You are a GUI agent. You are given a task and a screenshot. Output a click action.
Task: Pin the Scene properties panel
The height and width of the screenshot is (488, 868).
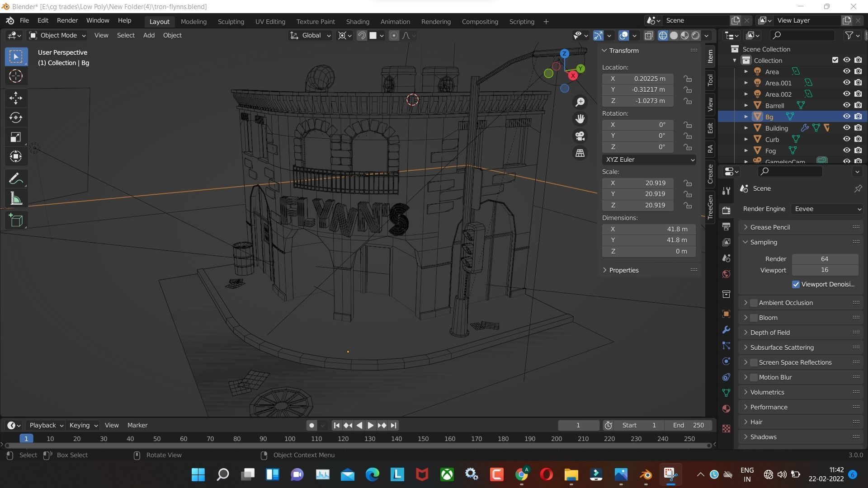858,188
